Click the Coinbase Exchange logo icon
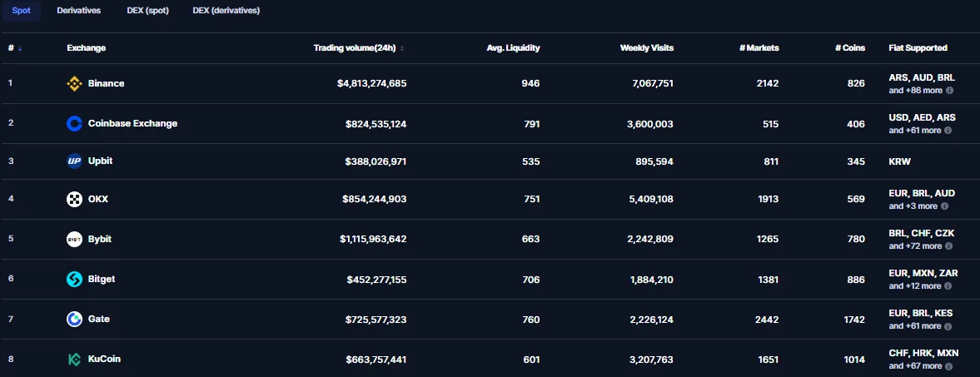 click(x=74, y=124)
